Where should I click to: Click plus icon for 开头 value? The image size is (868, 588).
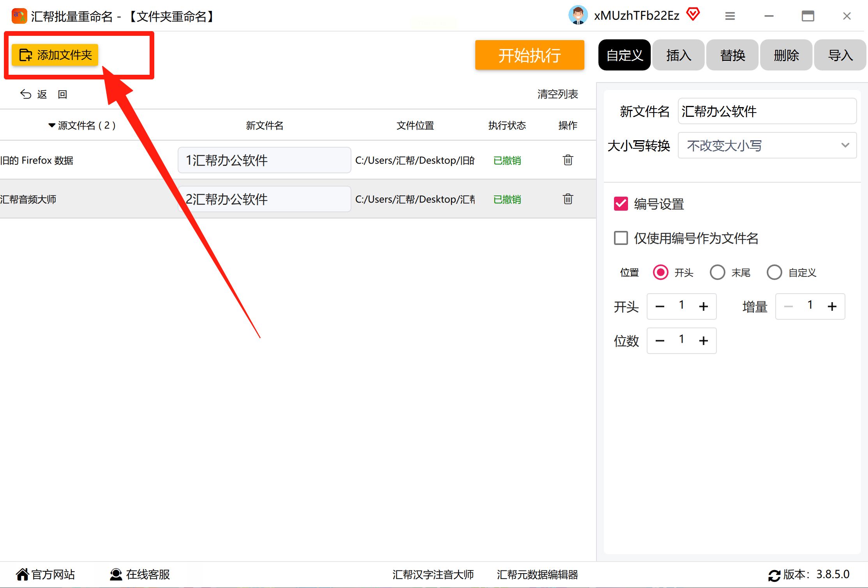pos(703,306)
